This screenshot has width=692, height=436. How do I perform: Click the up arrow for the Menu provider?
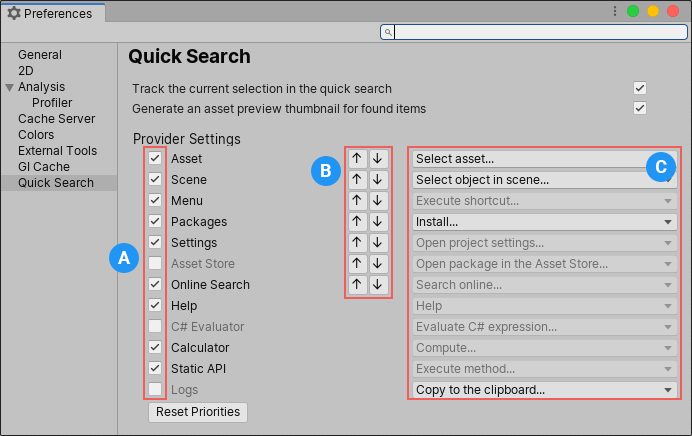pos(357,201)
